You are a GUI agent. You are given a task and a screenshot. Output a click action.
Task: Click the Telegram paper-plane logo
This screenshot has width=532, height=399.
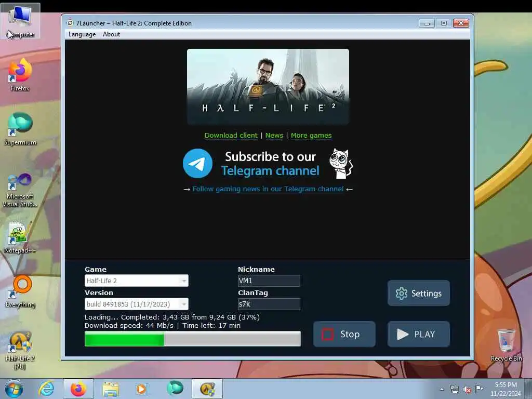[x=198, y=164]
